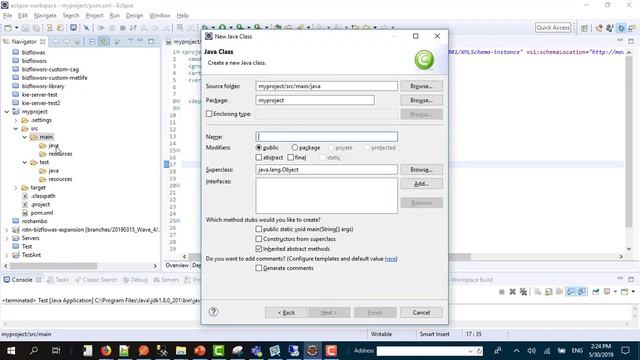Click the Quick Access search box
The image size is (640, 360).
(x=553, y=27)
